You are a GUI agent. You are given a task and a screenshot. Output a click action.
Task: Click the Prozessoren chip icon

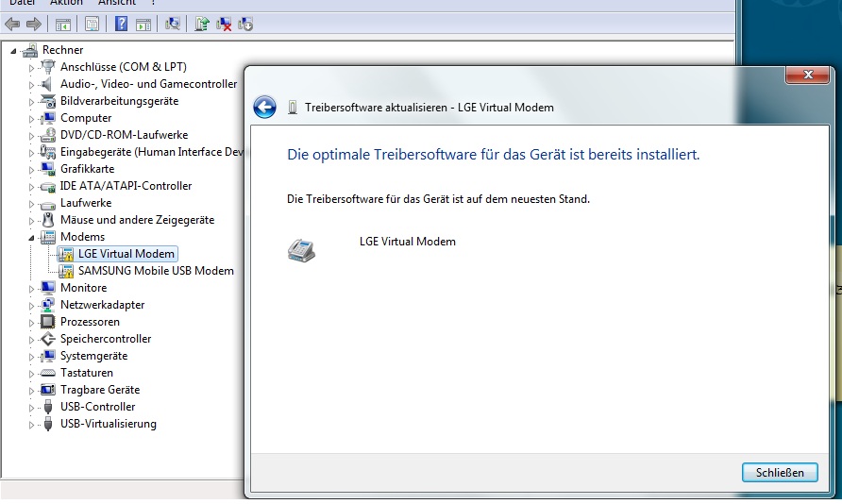(x=48, y=322)
